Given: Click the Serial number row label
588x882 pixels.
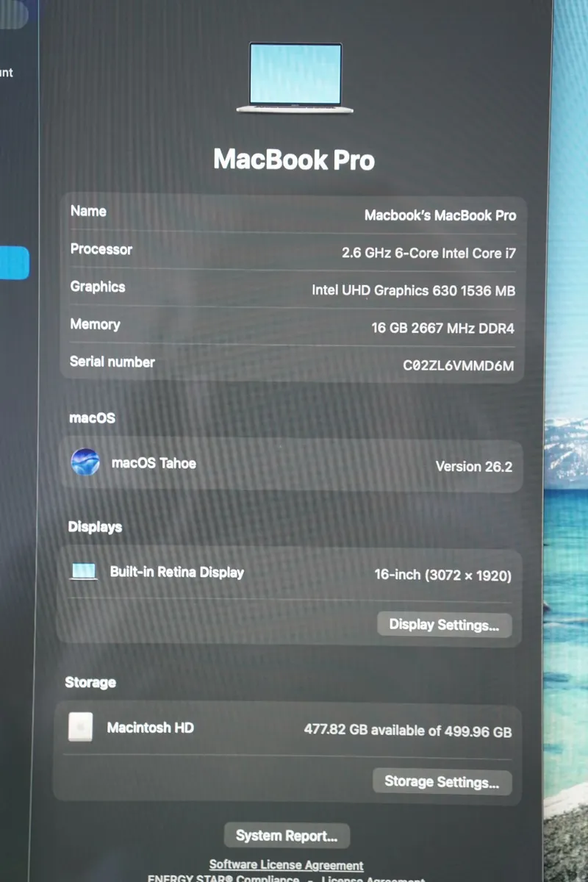Looking at the screenshot, I should tap(112, 362).
